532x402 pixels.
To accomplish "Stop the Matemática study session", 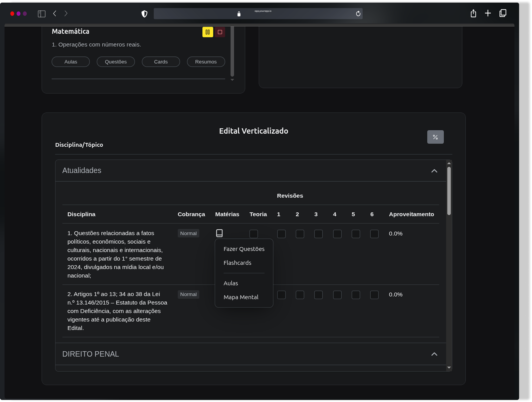I will click(220, 32).
